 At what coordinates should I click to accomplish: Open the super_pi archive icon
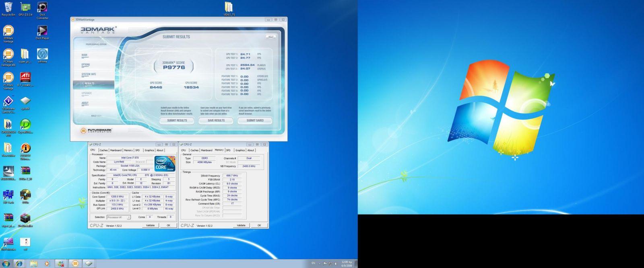point(8,220)
